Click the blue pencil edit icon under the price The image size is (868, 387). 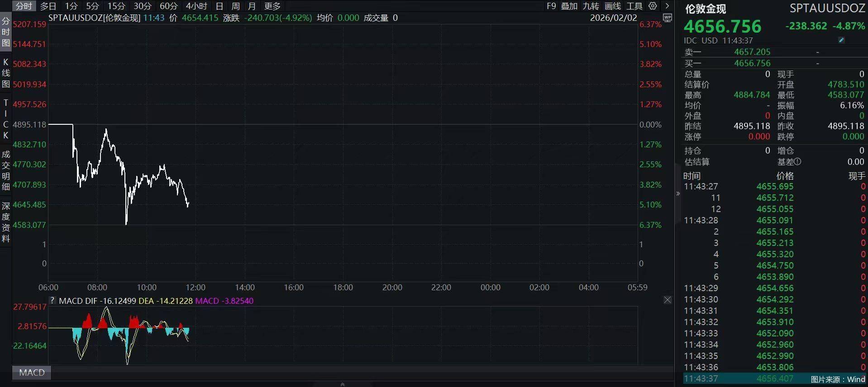841,40
